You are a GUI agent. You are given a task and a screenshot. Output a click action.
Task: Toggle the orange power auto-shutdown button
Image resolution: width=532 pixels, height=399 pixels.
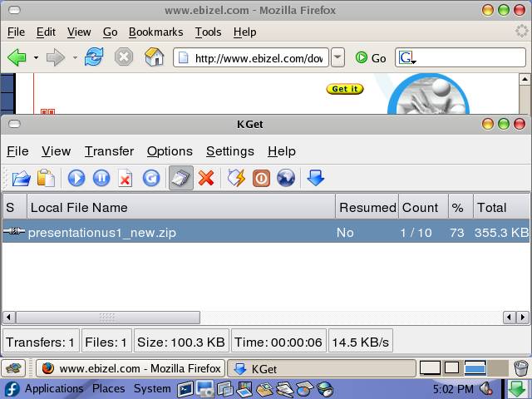[261, 178]
